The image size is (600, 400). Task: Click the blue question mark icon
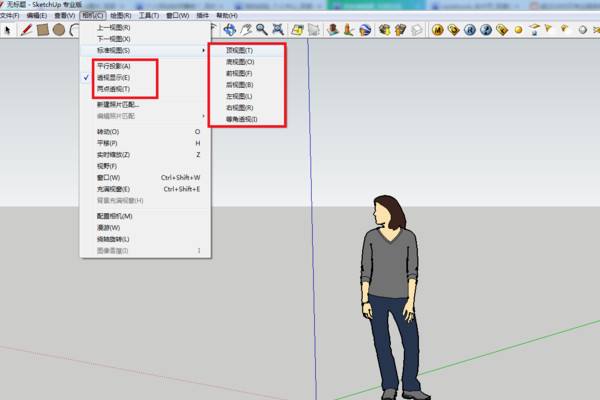tap(486, 30)
